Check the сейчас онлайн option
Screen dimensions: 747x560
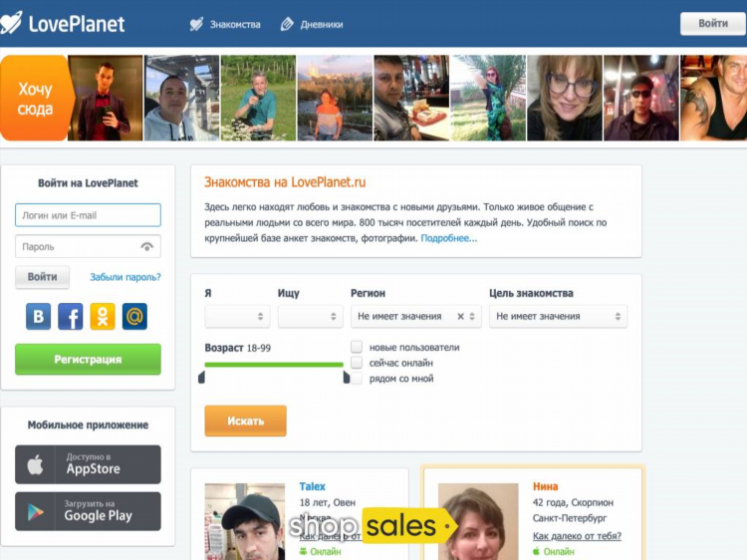click(357, 363)
